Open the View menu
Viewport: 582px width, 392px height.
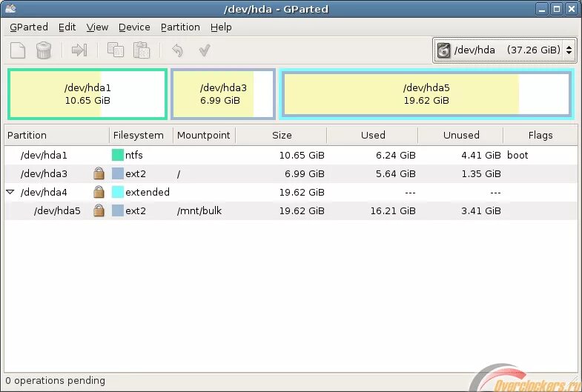click(x=97, y=27)
